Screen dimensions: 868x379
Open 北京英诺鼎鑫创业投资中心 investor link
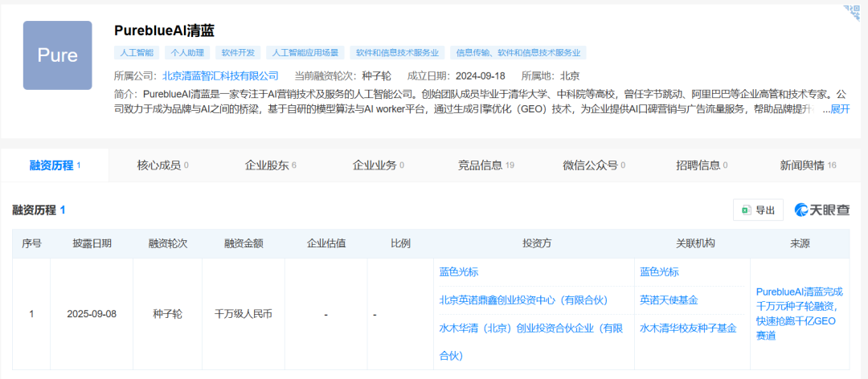click(523, 300)
